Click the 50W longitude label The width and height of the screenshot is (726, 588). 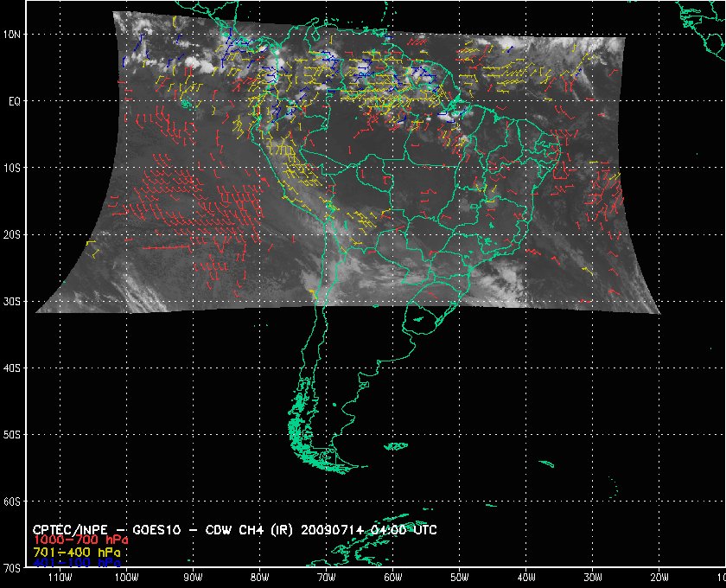459,577
